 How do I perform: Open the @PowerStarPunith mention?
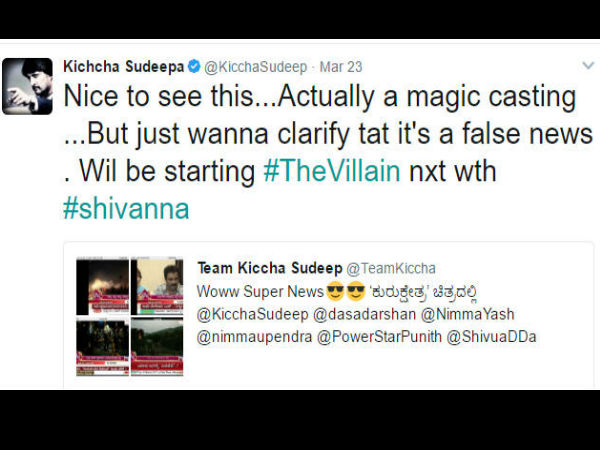click(379, 337)
